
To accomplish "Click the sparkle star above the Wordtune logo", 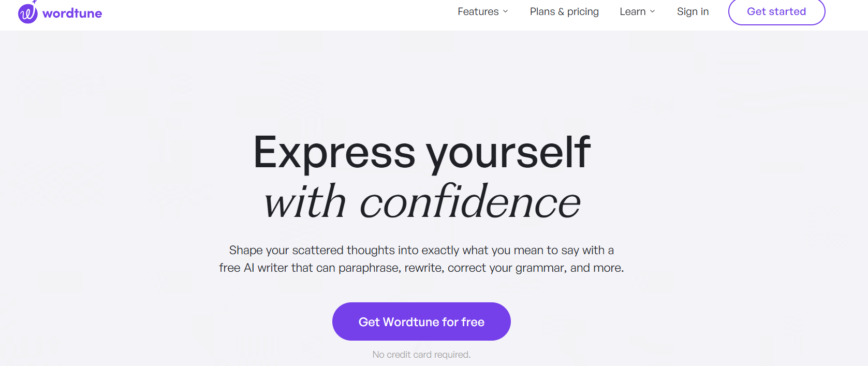I will point(35,2).
